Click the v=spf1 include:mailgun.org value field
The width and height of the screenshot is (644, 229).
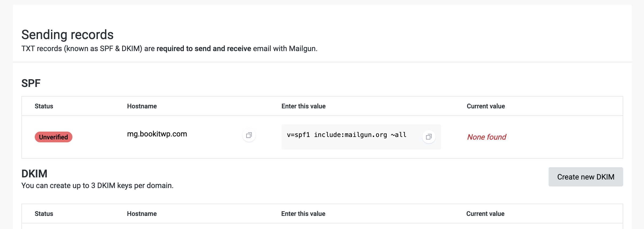pos(347,135)
